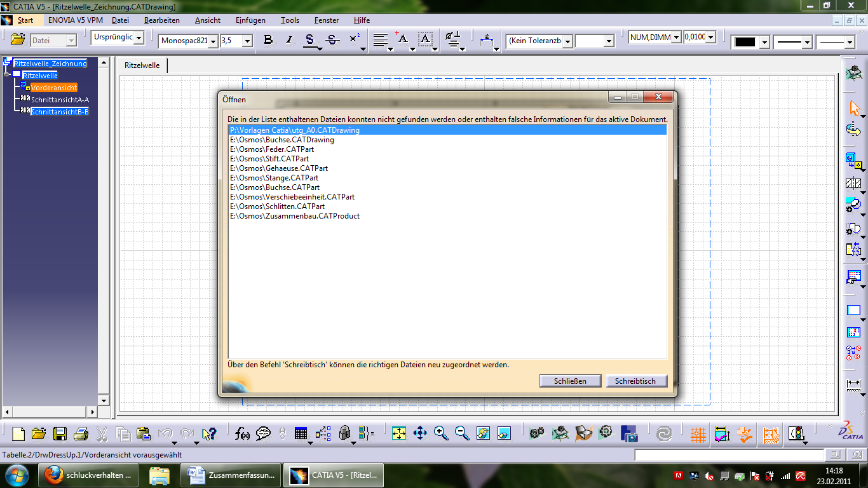Click the Anchor Point text icon

click(x=402, y=39)
